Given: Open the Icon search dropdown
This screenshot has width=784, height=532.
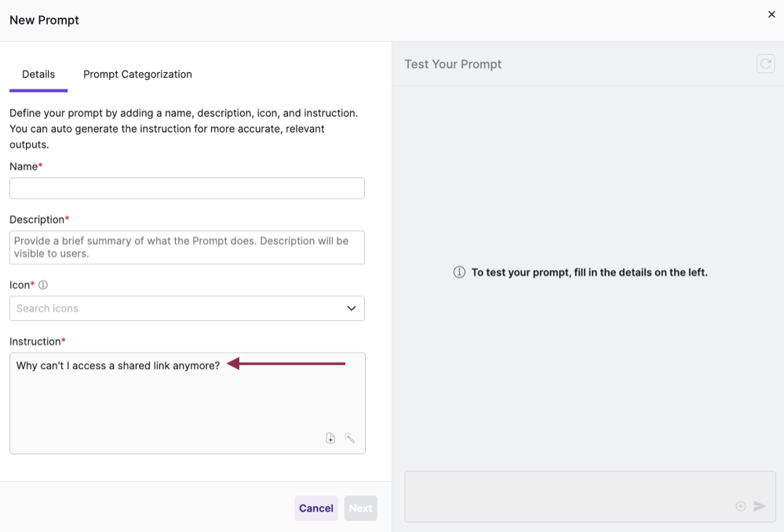Looking at the screenshot, I should pyautogui.click(x=187, y=308).
